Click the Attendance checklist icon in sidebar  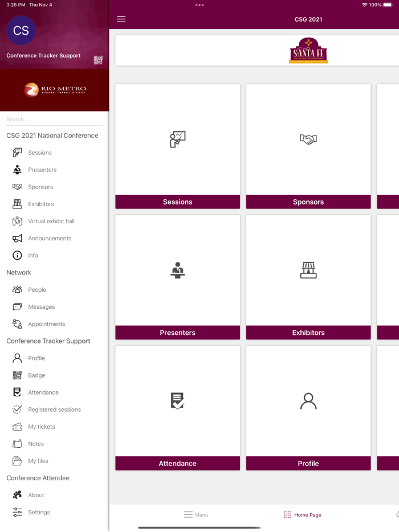17,392
